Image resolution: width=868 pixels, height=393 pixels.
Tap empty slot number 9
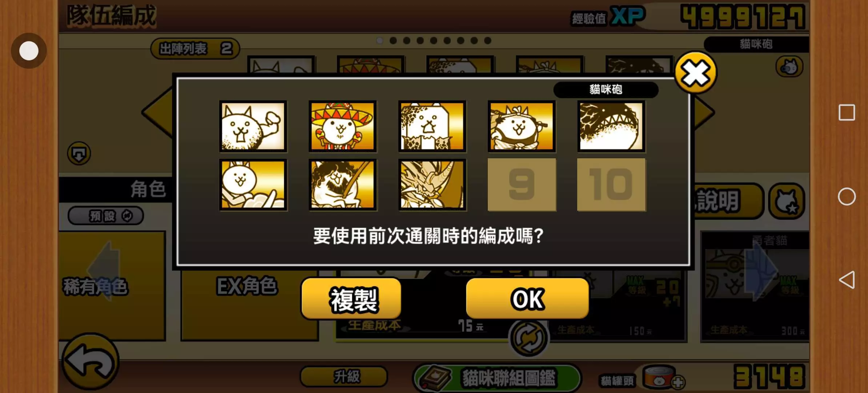coord(522,184)
